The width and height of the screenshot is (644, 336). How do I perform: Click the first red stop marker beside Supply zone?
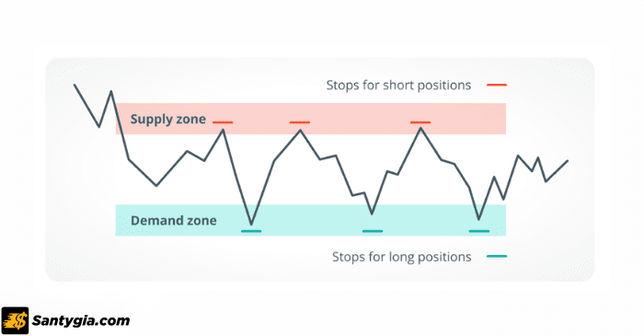pyautogui.click(x=223, y=122)
